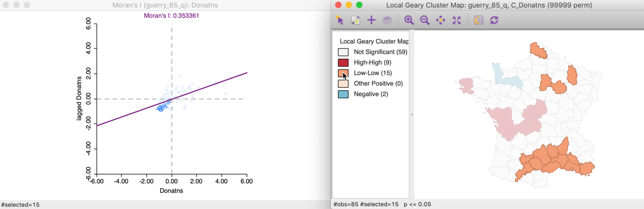
Task: Click the 'Negative (2)' legend label
Action: point(371,94)
